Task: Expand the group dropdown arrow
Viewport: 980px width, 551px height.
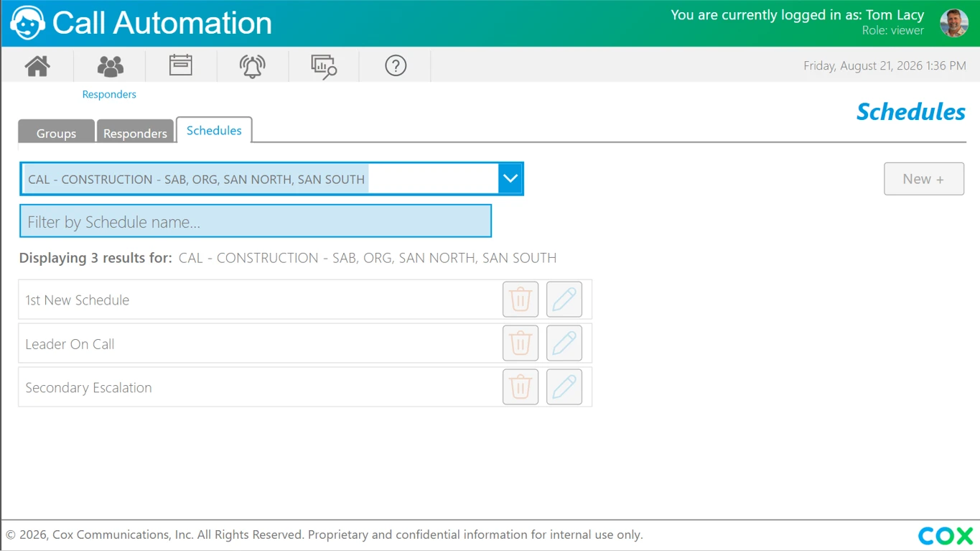Action: point(510,179)
